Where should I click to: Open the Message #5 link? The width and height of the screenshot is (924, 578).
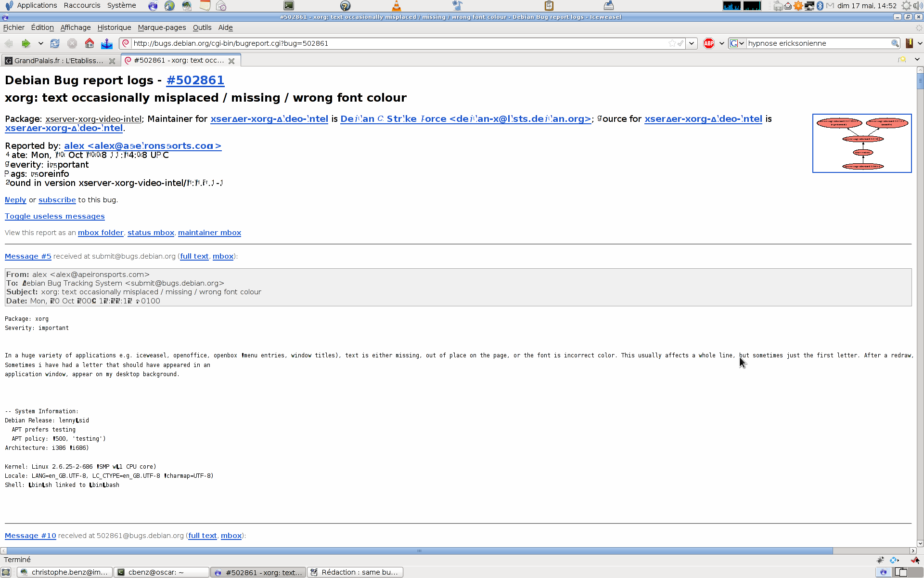(28, 256)
